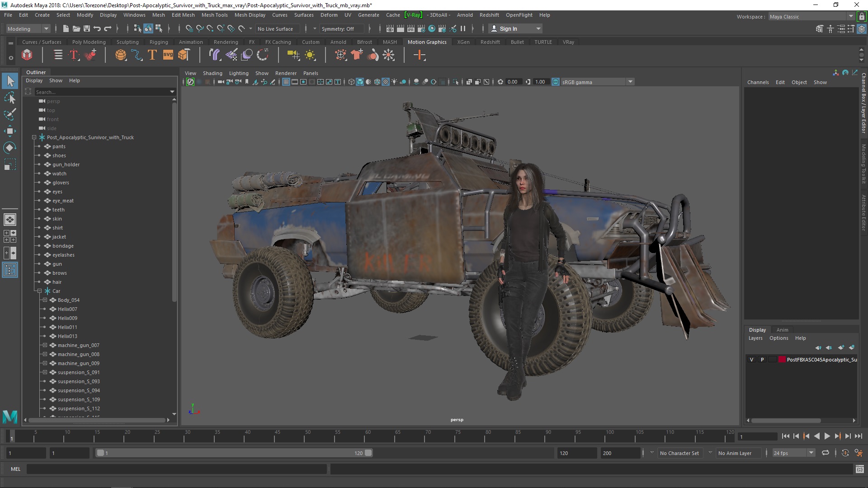Open the 24 fps frame rate dropdown
868x488 pixels.
[793, 453]
